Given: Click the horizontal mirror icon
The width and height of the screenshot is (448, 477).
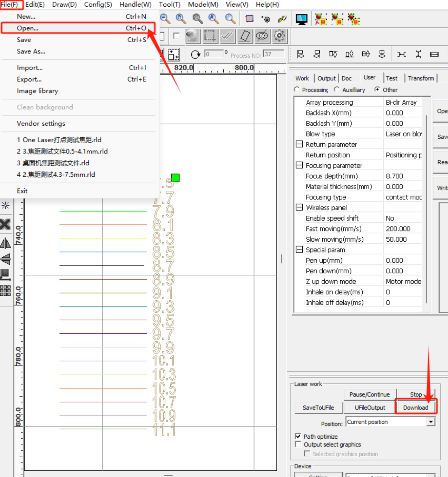Looking at the screenshot, I should coord(6,243).
